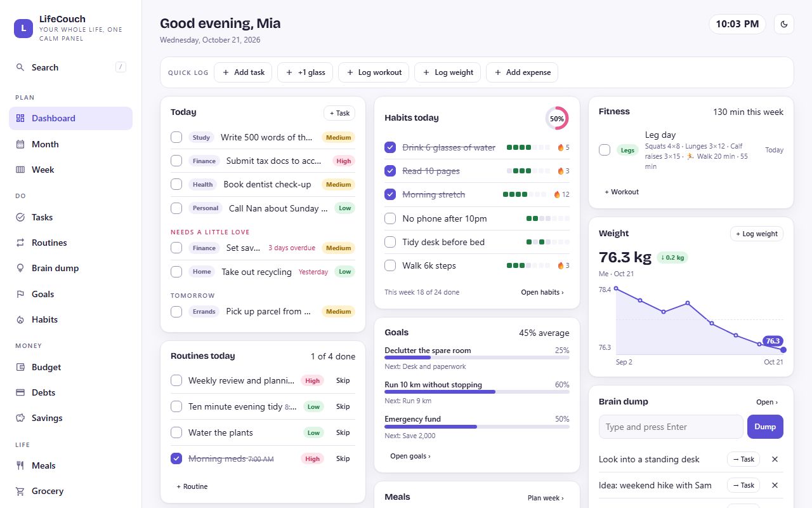Convert 'Look into a standing desk' to task
The image size is (812, 508).
(743, 459)
